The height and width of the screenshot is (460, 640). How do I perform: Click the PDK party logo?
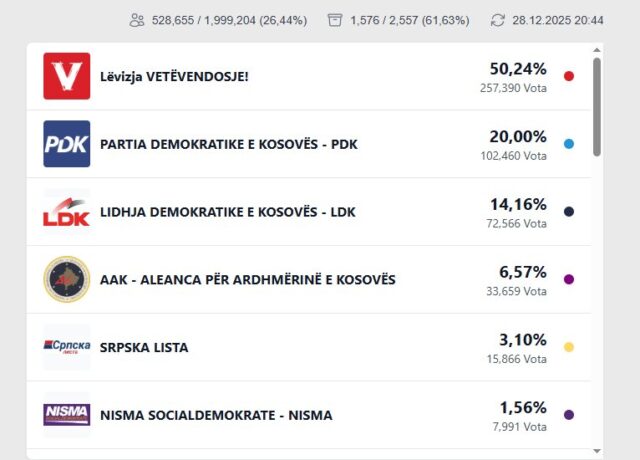point(67,144)
